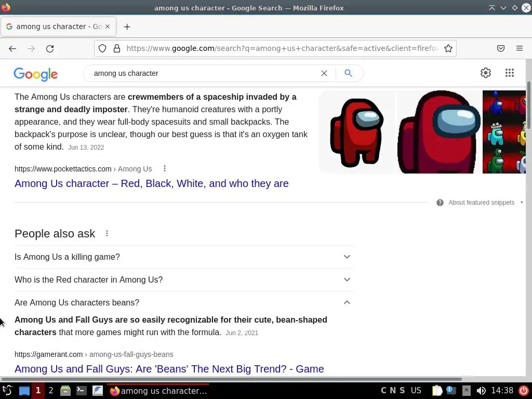
Task: Show desktop from the taskbar
Action: coord(24,391)
